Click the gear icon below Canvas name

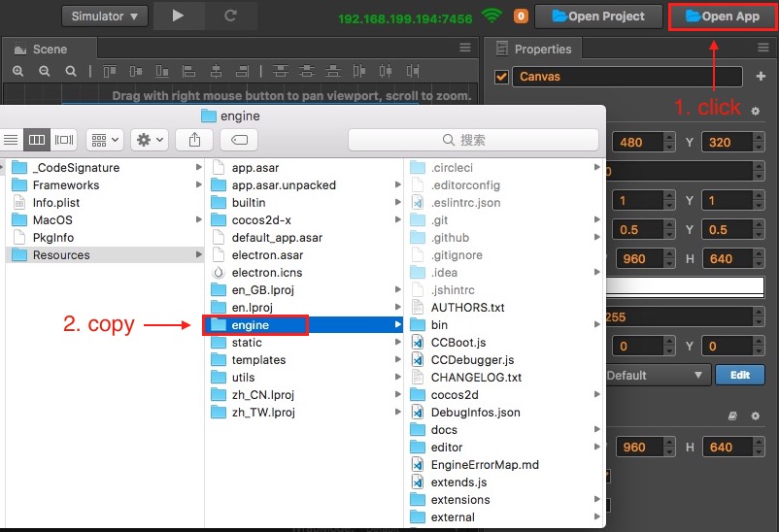coord(755,112)
